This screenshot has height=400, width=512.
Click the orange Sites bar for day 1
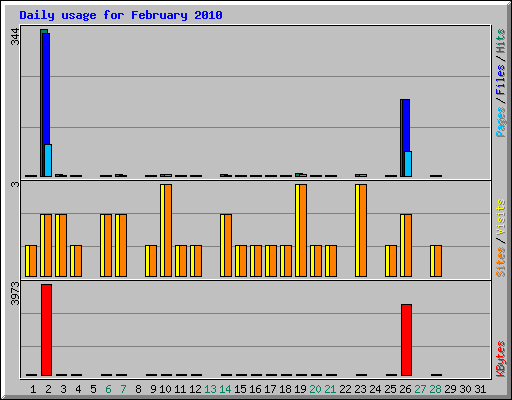coord(33,261)
